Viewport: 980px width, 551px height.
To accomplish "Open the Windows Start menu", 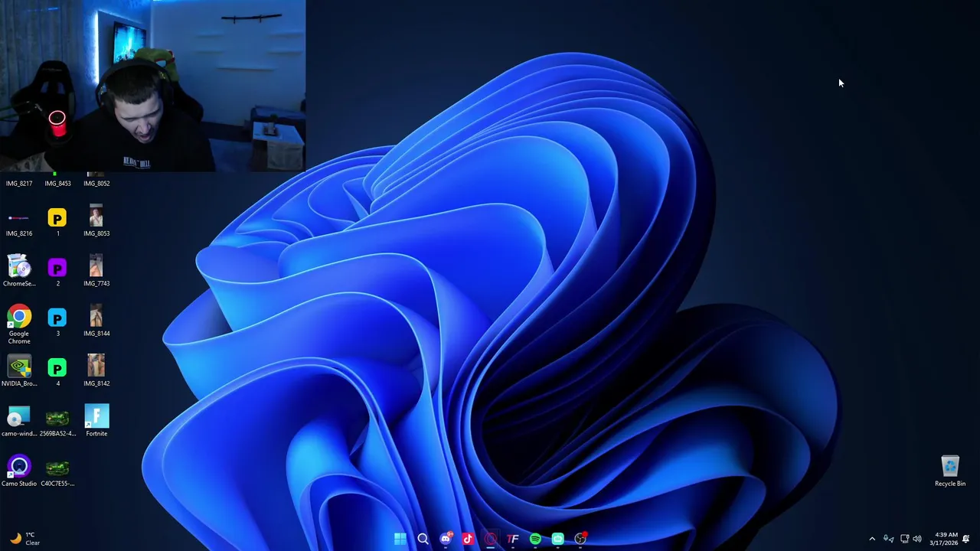I will click(x=400, y=539).
